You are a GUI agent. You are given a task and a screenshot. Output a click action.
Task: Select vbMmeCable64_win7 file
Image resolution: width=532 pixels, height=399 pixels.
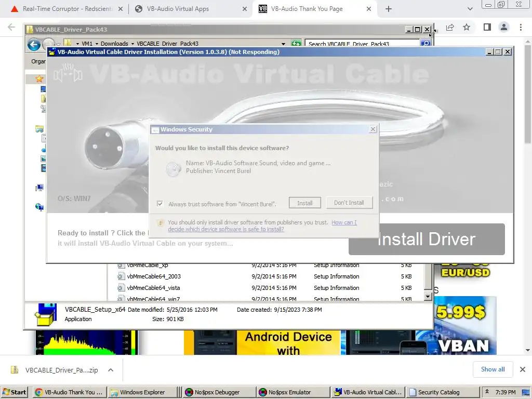click(x=153, y=299)
